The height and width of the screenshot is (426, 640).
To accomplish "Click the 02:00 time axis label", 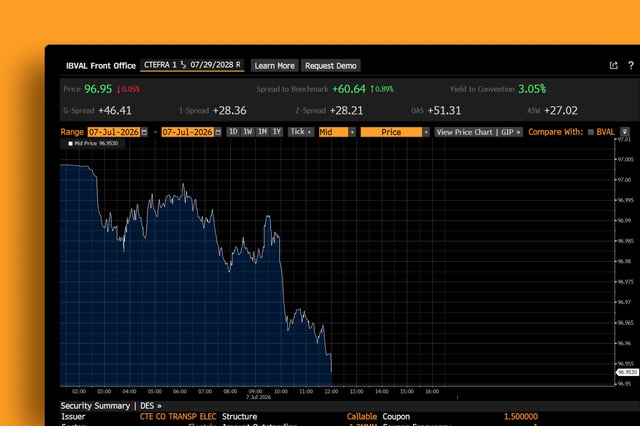I will [79, 391].
